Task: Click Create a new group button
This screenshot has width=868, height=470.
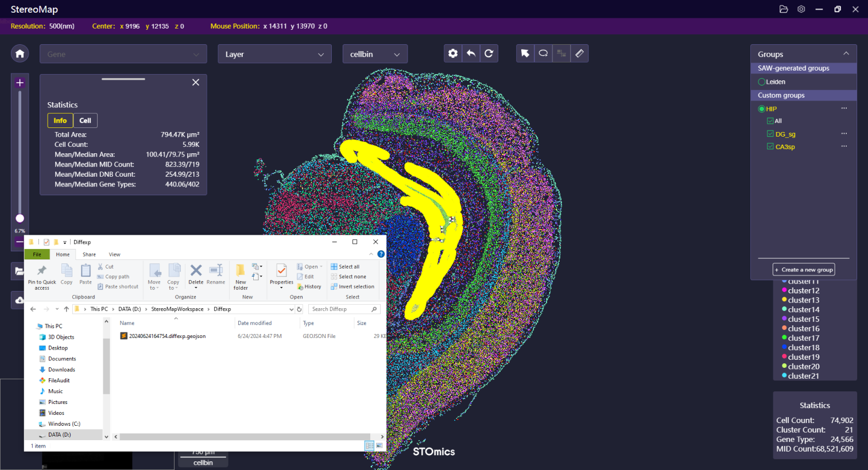Action: [x=804, y=270]
